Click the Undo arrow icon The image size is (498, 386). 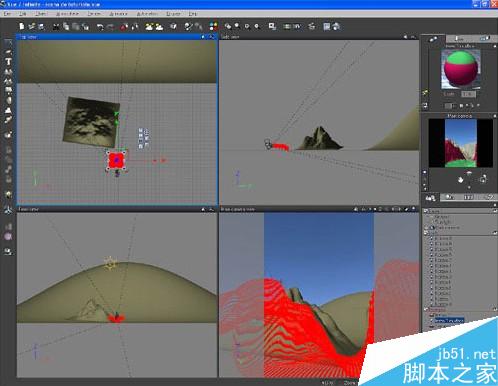100,27
